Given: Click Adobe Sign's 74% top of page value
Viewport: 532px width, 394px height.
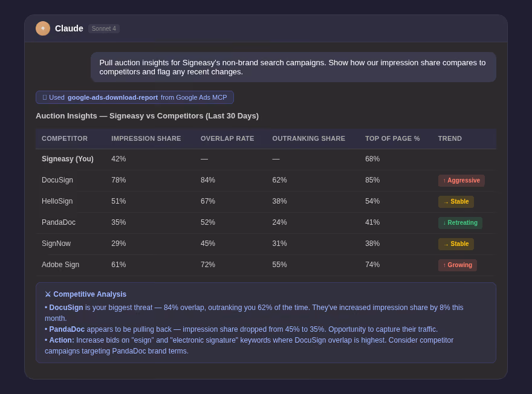Looking at the screenshot, I should [372, 265].
